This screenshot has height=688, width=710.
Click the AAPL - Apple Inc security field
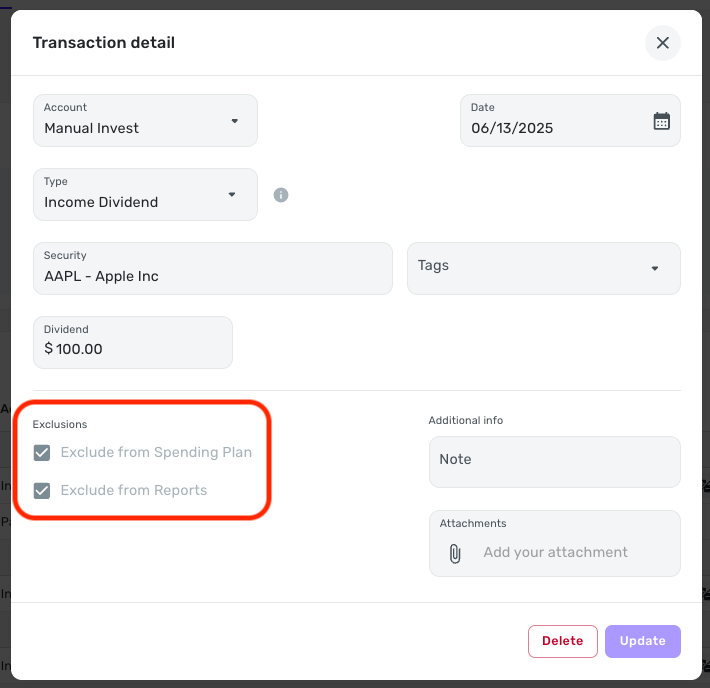click(x=213, y=269)
